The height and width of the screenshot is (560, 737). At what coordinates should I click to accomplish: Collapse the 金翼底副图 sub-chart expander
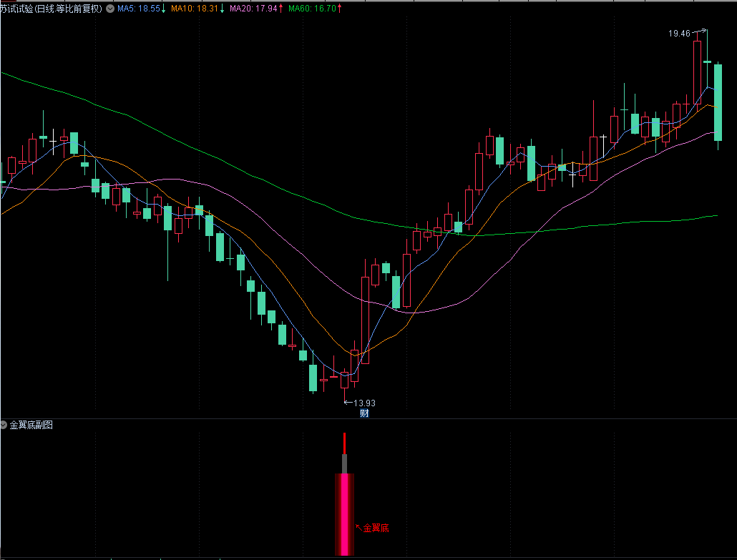pos(4,425)
